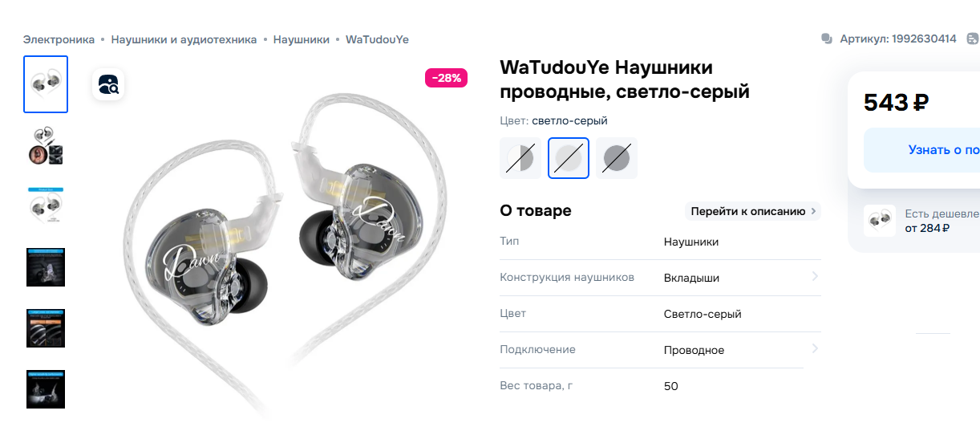This screenshot has height=431, width=980.
Task: Open Наушники и аудиотехника breadcrumb
Action: tap(184, 39)
